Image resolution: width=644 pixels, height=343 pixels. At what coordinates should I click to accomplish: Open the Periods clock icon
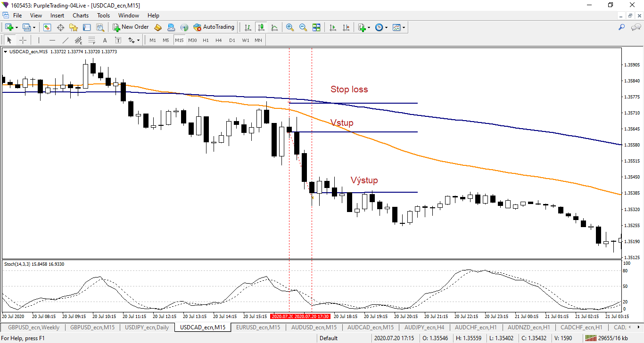[x=379, y=27]
